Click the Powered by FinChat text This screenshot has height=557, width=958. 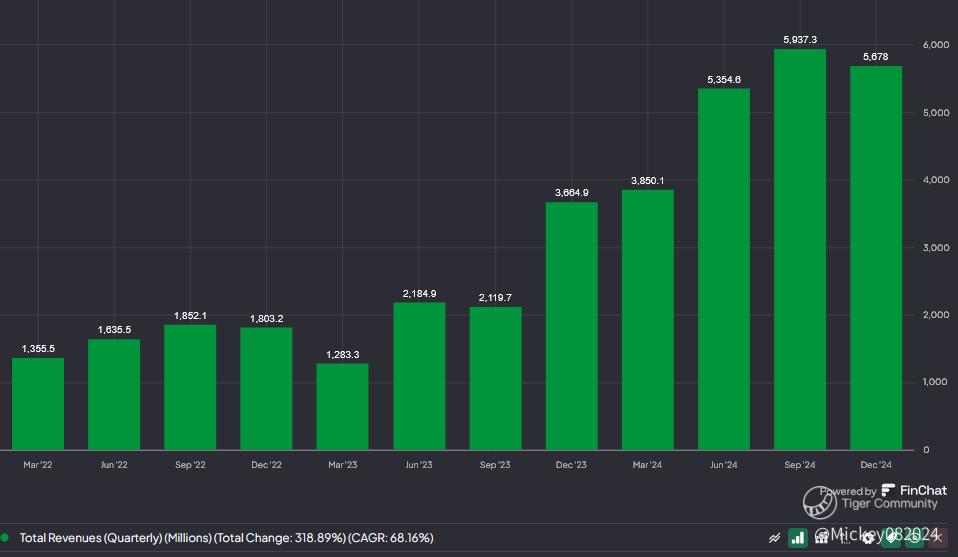(x=848, y=491)
